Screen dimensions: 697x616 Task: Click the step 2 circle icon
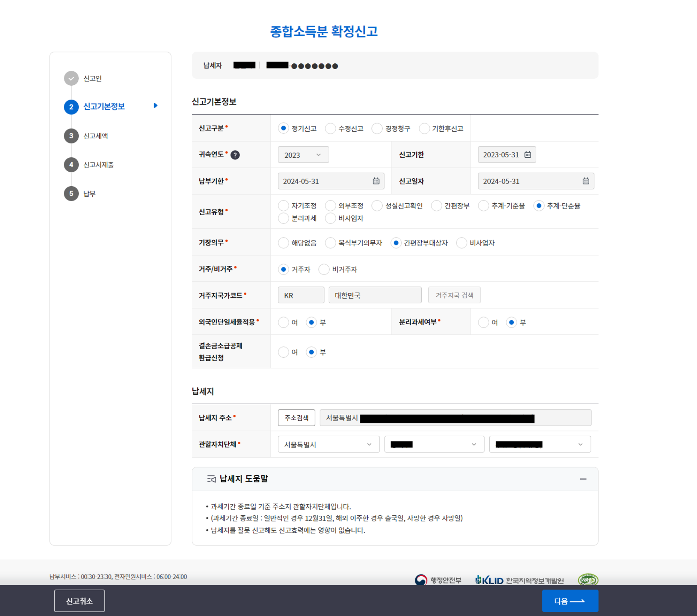(x=71, y=107)
